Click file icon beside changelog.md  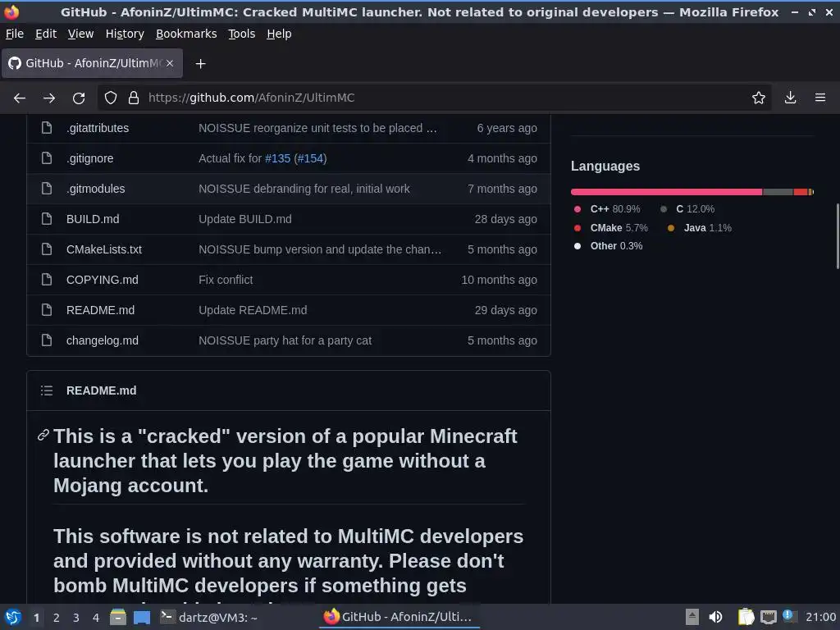[x=47, y=340]
